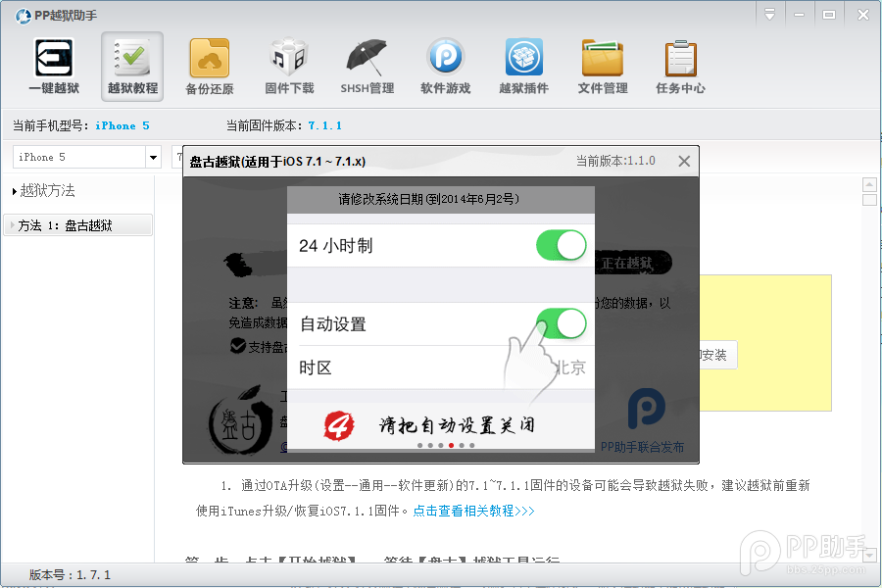Select the 方法 1: 盘古越狱 sidebar item
The width and height of the screenshot is (882, 588).
coord(78,224)
